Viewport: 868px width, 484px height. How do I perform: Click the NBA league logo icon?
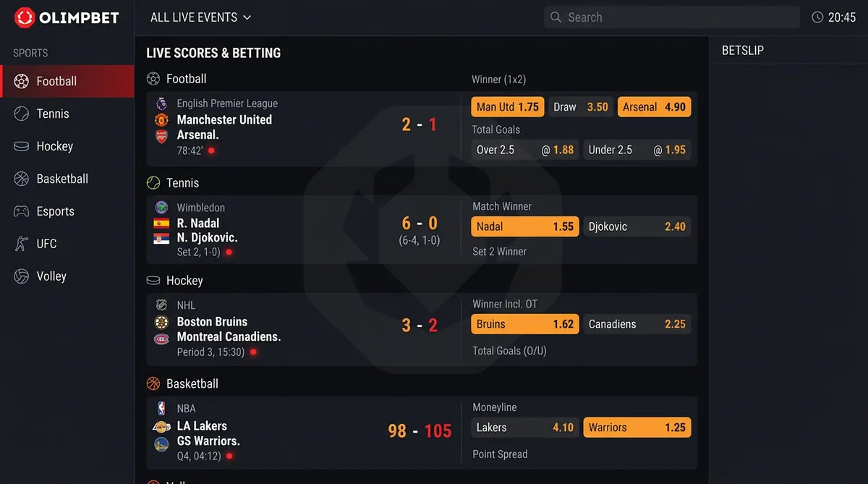point(161,409)
